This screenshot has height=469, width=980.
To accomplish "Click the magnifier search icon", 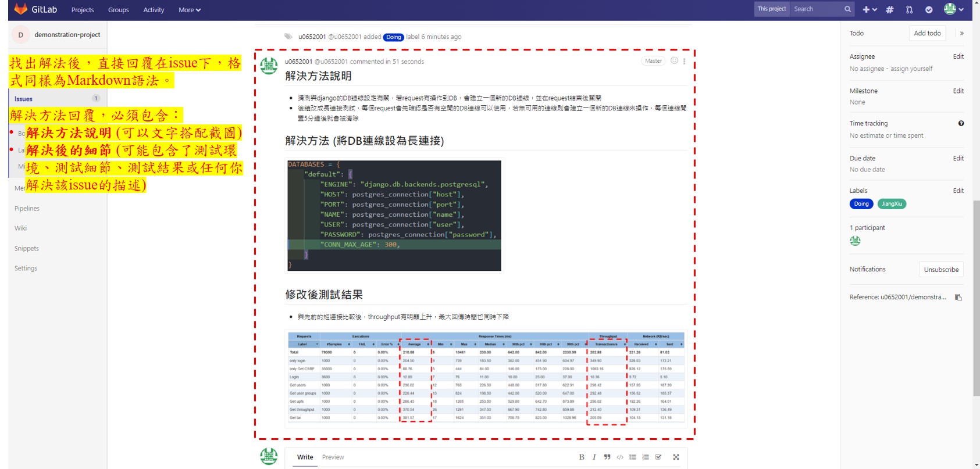I will point(848,9).
